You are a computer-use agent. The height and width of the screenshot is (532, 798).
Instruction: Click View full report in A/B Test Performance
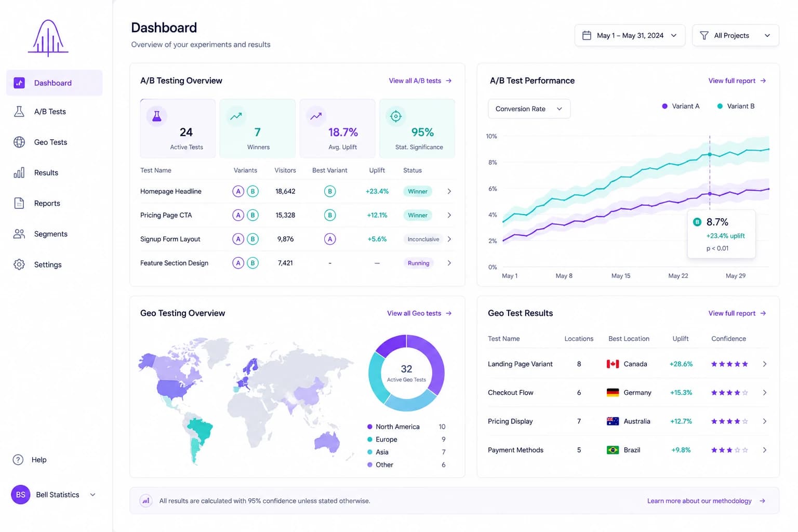click(x=737, y=81)
